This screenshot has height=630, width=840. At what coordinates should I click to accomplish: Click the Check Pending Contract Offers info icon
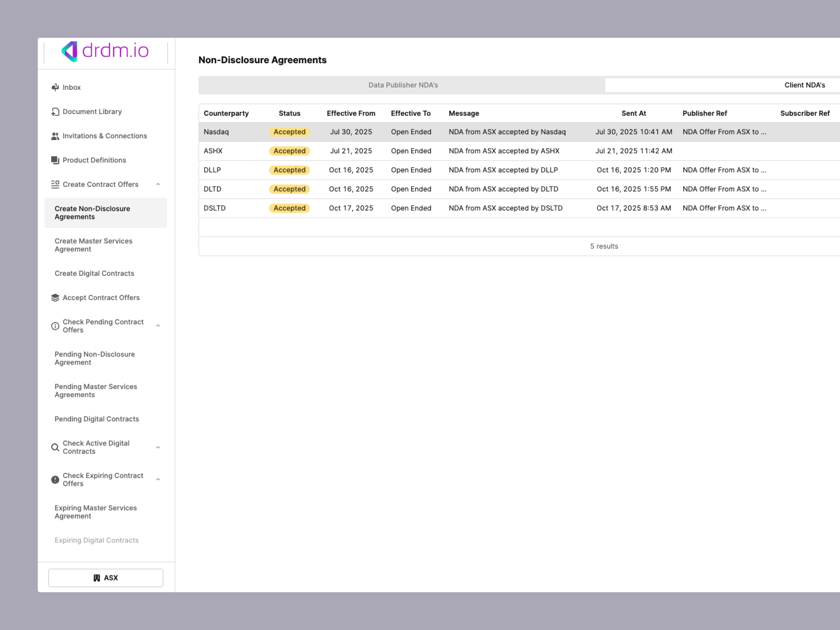(55, 326)
